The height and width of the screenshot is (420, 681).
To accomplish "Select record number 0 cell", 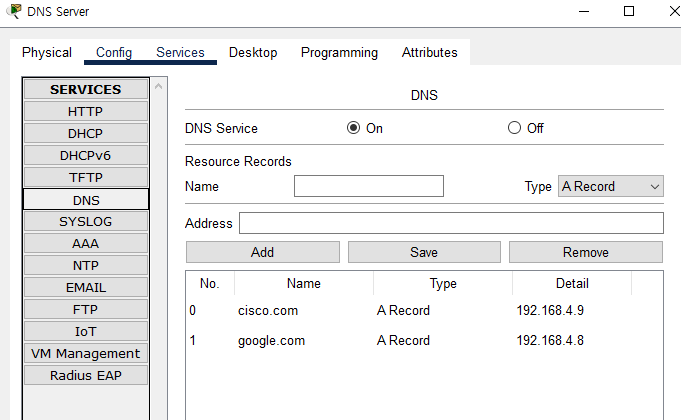I will coord(192,311).
